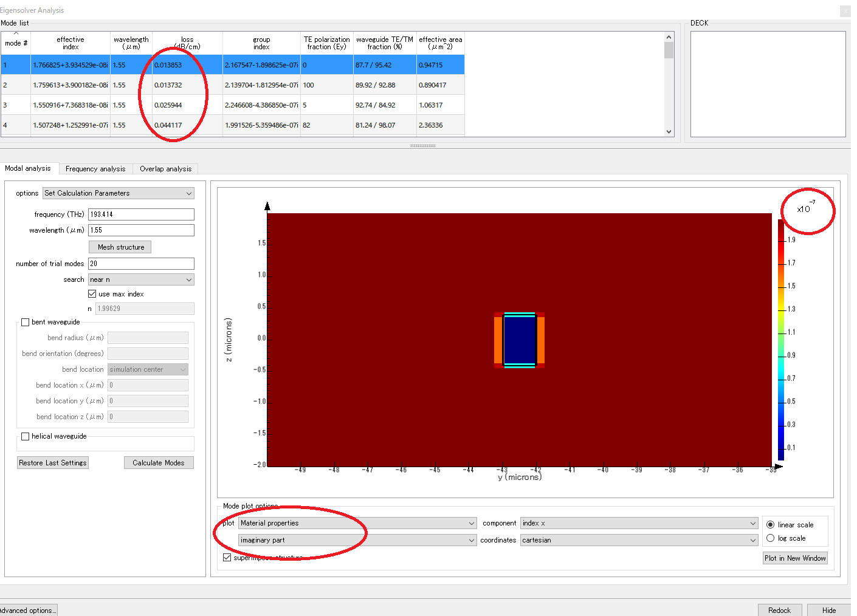Expand the search near n dropdown
The image size is (857, 616).
click(141, 279)
